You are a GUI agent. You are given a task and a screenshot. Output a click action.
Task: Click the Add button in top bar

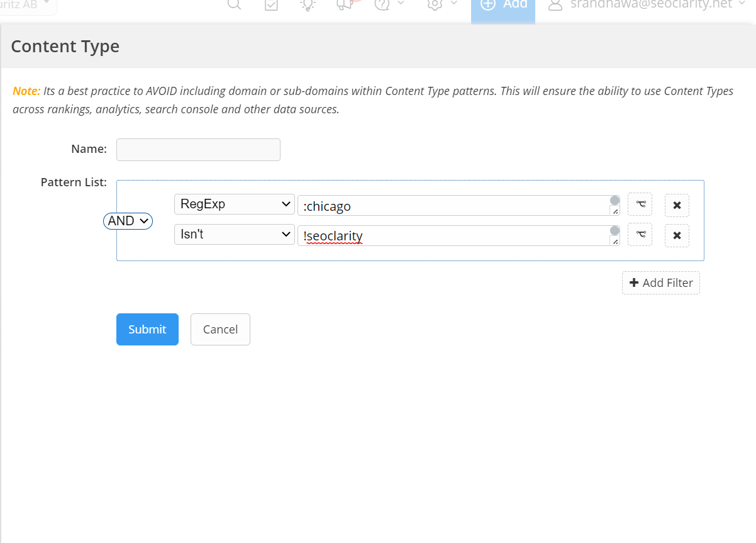pyautogui.click(x=503, y=6)
